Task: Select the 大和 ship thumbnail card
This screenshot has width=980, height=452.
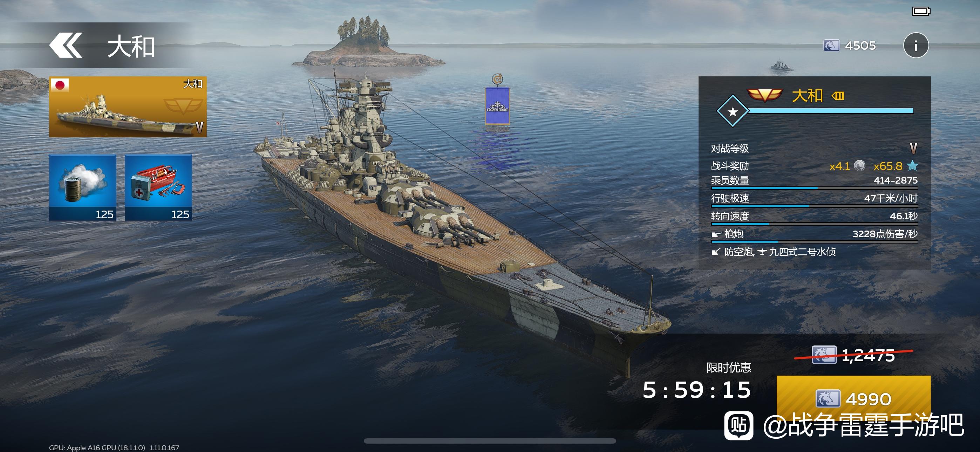Action: [128, 107]
